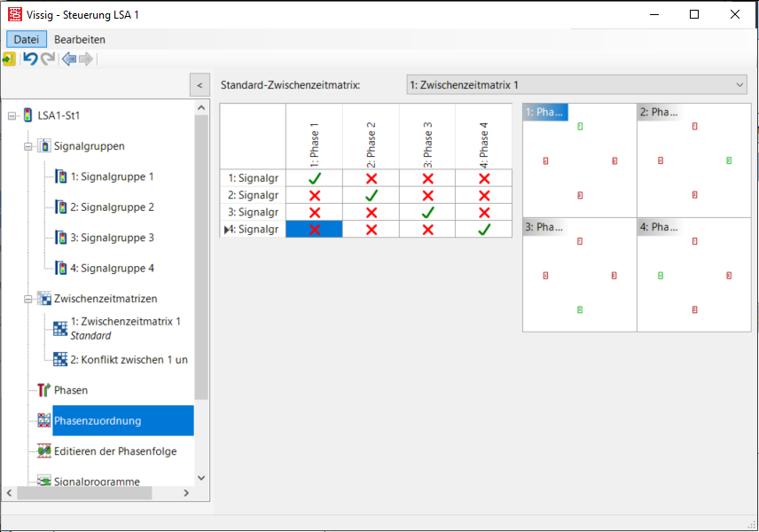759x532 pixels.
Task: Click the Editieren der Phasenfolge icon
Action: 44,450
